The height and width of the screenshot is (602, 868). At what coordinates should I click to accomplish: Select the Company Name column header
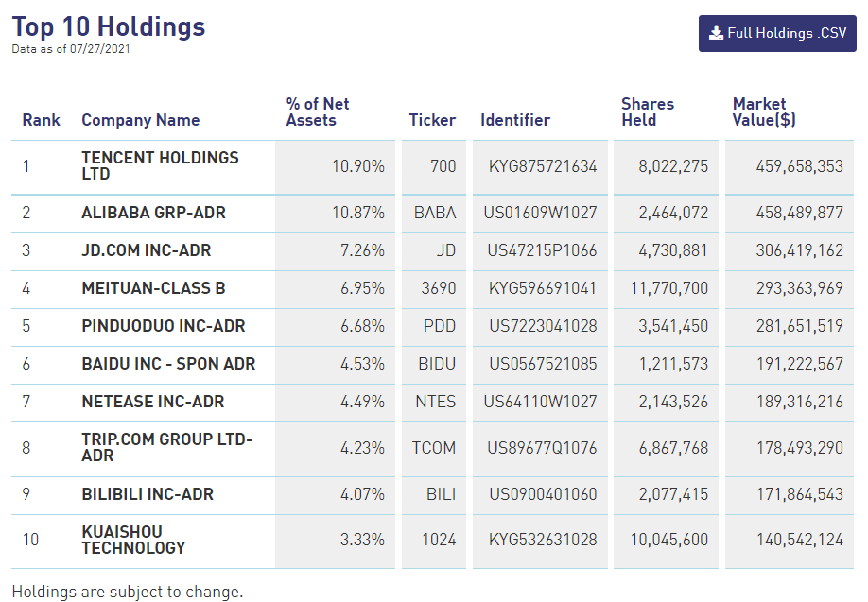[141, 120]
